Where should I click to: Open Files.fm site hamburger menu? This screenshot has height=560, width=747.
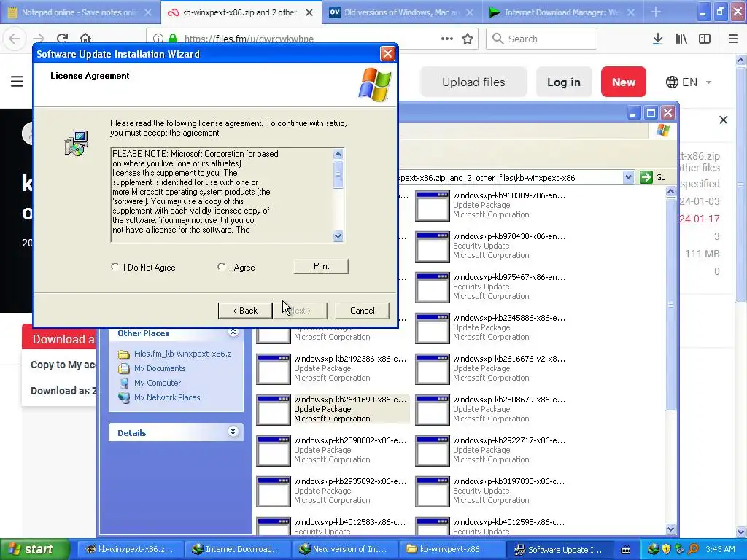click(18, 82)
